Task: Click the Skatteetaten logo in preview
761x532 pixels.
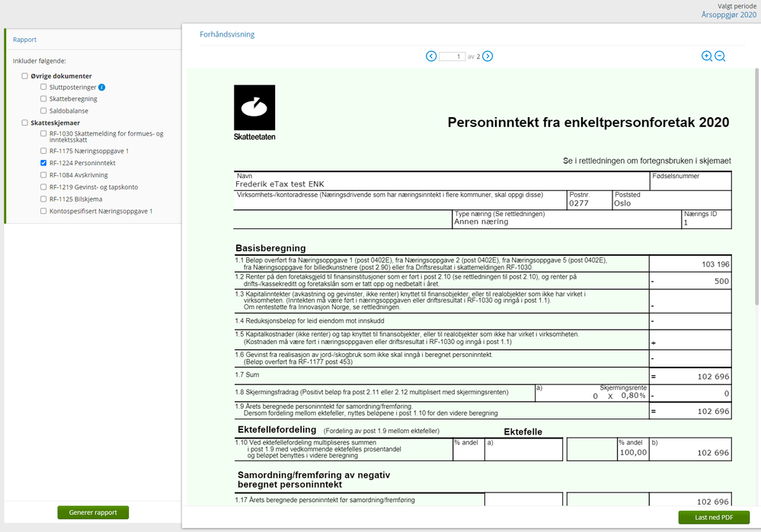Action: click(x=254, y=113)
